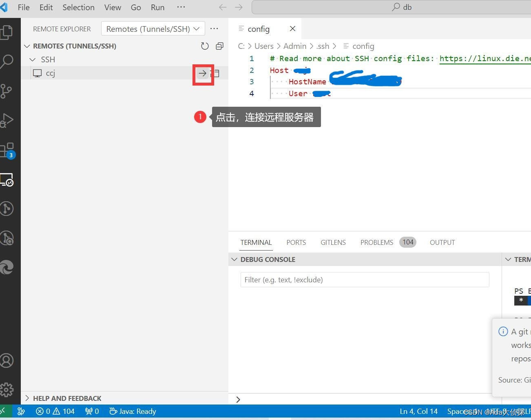
Task: Click the HostName keyword on line 3
Action: click(307, 82)
